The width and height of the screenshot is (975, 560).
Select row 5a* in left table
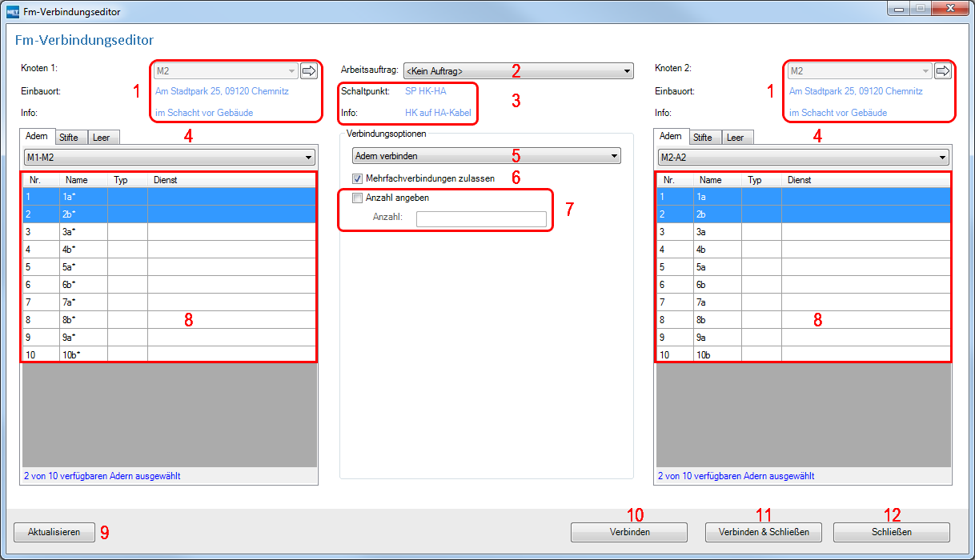[169, 266]
